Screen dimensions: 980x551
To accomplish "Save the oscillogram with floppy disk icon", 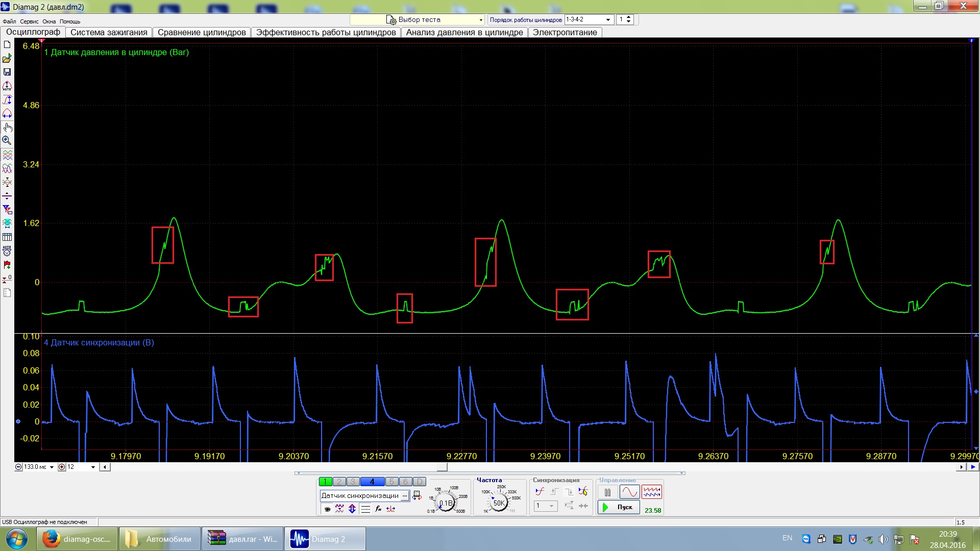I will pyautogui.click(x=7, y=72).
